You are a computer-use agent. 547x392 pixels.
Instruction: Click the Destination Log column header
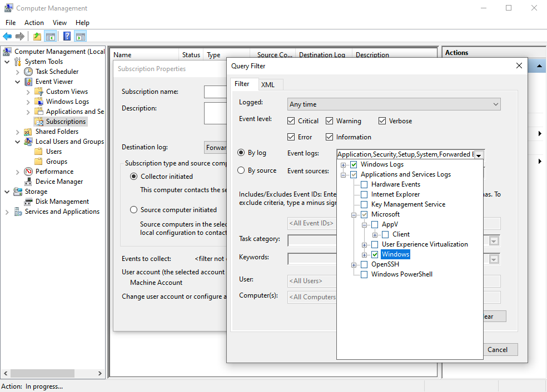[x=322, y=55]
